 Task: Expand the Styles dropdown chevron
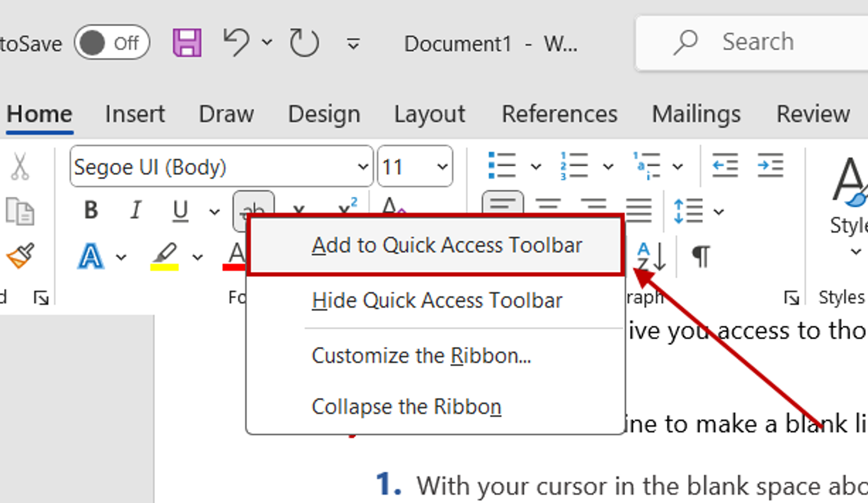(x=856, y=251)
